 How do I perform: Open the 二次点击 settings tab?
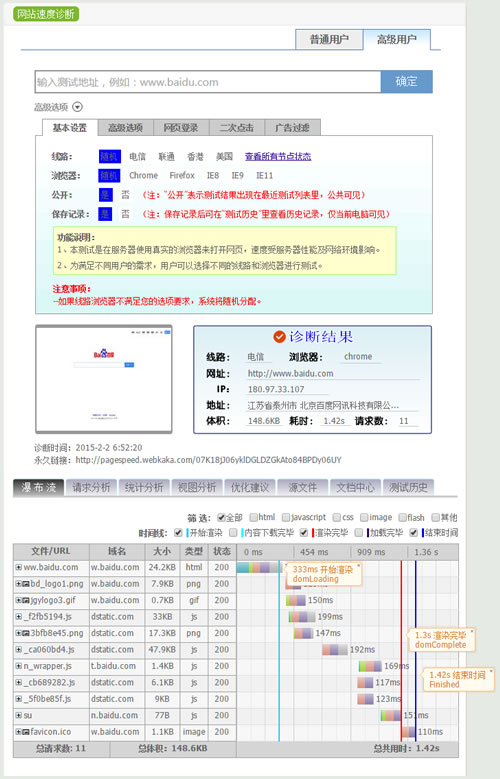(x=237, y=128)
